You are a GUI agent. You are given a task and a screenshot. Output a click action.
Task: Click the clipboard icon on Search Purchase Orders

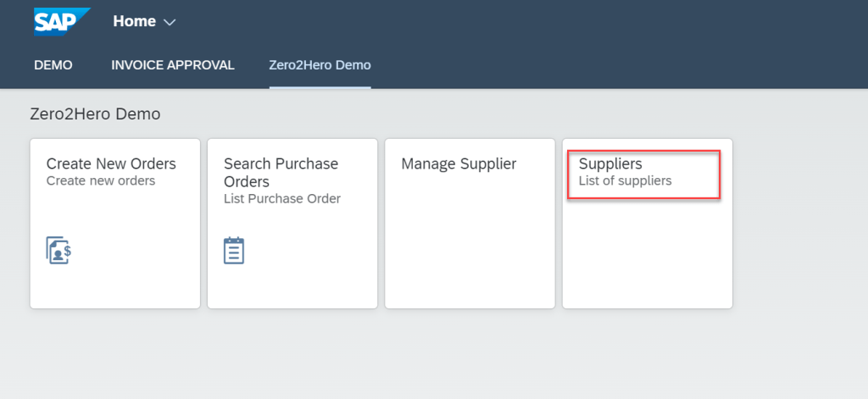(234, 251)
